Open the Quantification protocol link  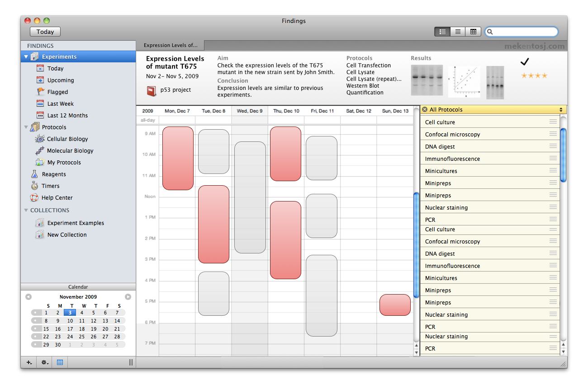[x=365, y=93]
